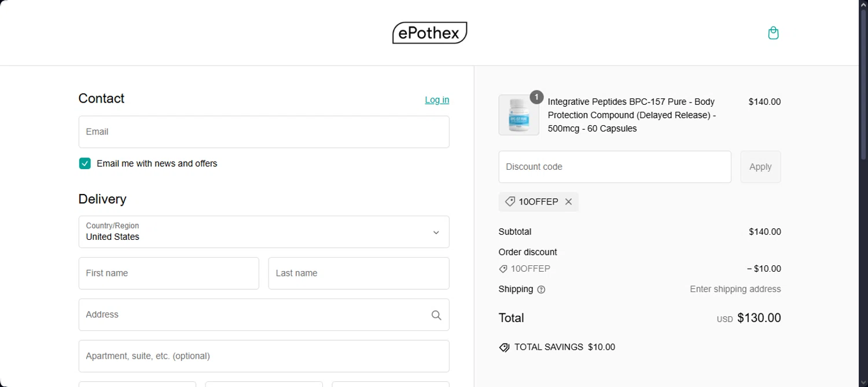Image resolution: width=868 pixels, height=387 pixels.
Task: Click the Subtotal $140.00 amount
Action: [x=764, y=232]
